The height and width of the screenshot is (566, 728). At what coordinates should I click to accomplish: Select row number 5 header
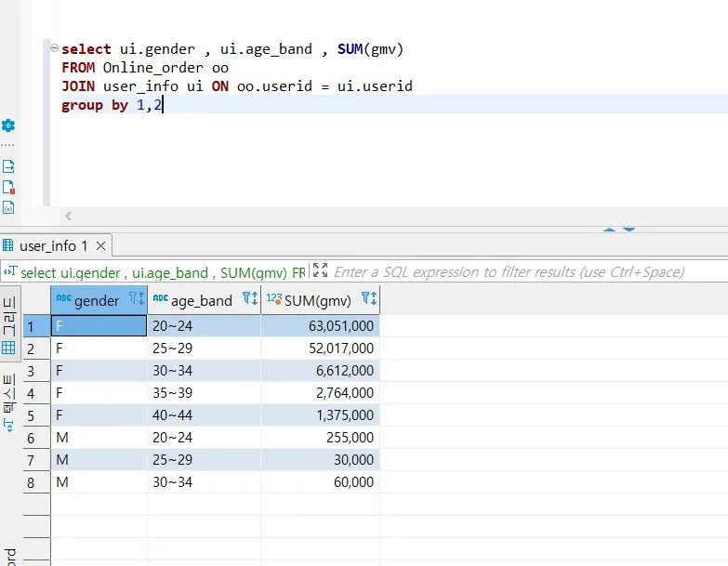click(36, 415)
